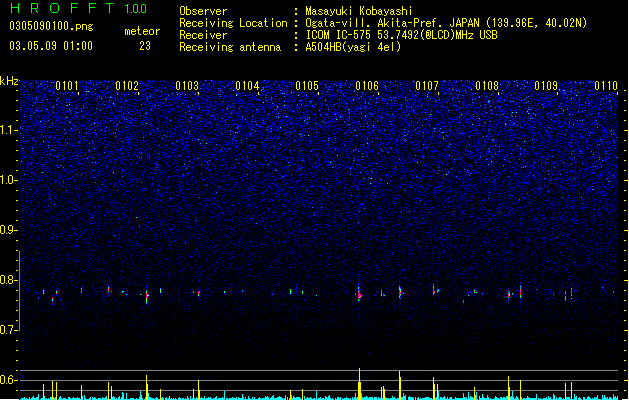This screenshot has width=629, height=400.
Task: Select the 0105 time label
Action: point(307,86)
